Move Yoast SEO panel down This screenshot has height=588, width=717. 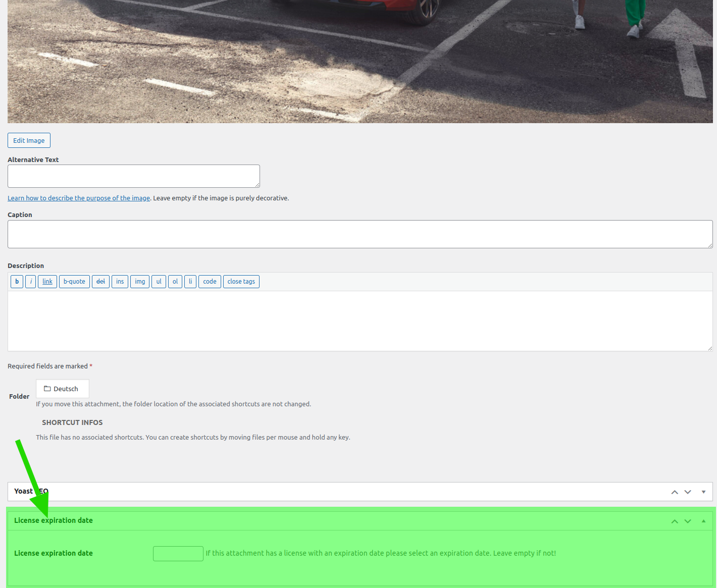688,492
